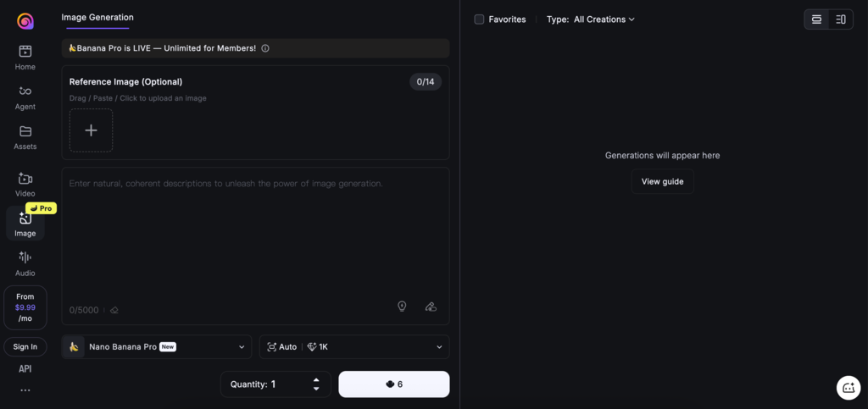
Task: Click the info icon beside Banana Pro banner
Action: click(x=265, y=48)
